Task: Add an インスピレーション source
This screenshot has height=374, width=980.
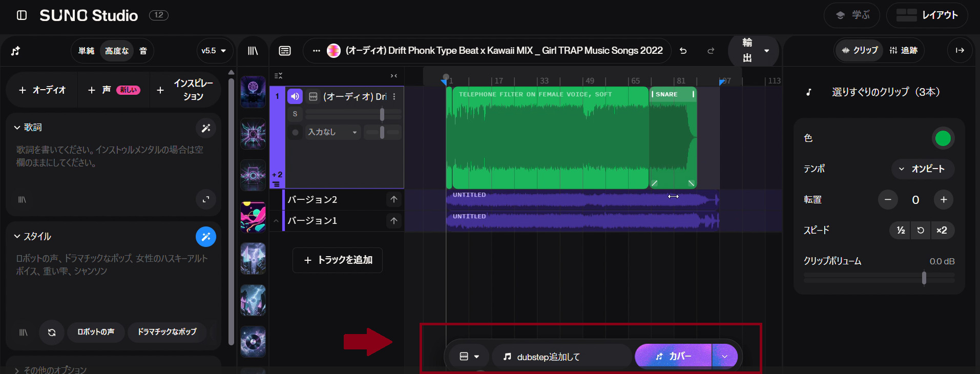Action: click(185, 90)
